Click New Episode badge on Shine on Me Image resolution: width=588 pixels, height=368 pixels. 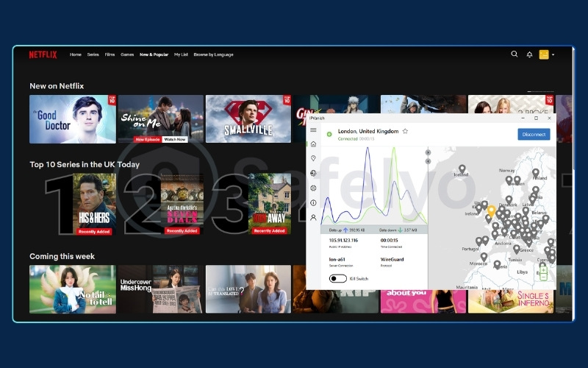[x=148, y=139]
